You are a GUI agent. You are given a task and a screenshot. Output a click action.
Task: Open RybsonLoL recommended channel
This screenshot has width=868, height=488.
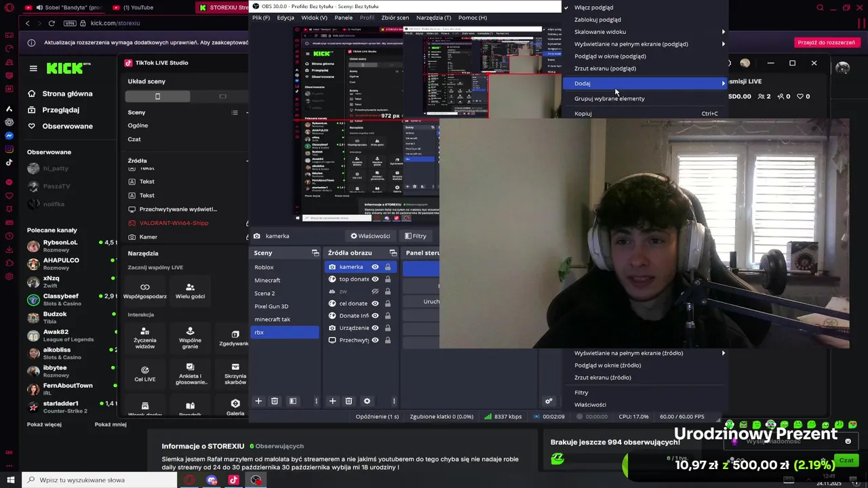tap(71, 245)
